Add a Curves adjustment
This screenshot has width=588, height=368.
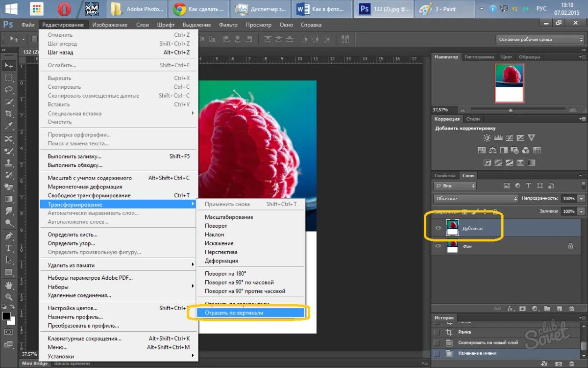[x=509, y=138]
